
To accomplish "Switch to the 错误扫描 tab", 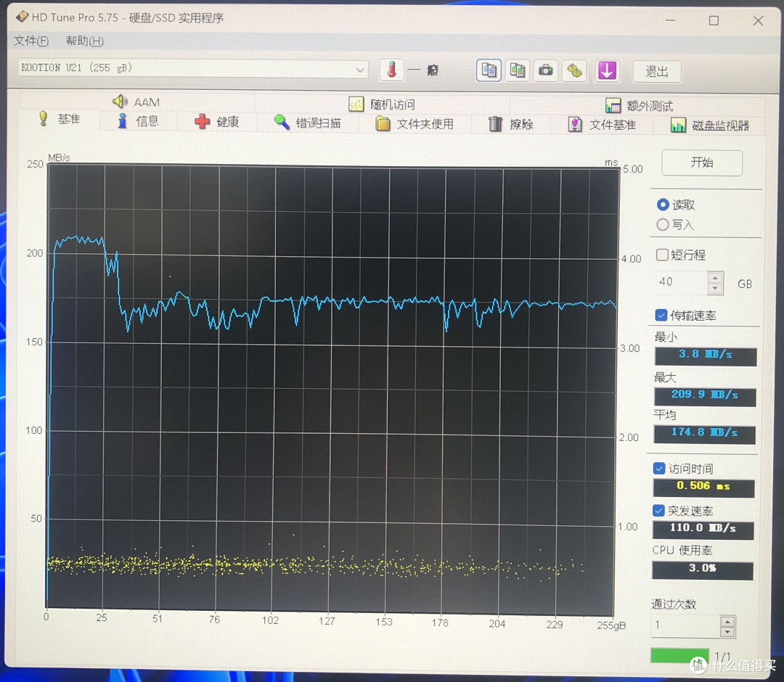I will [308, 123].
